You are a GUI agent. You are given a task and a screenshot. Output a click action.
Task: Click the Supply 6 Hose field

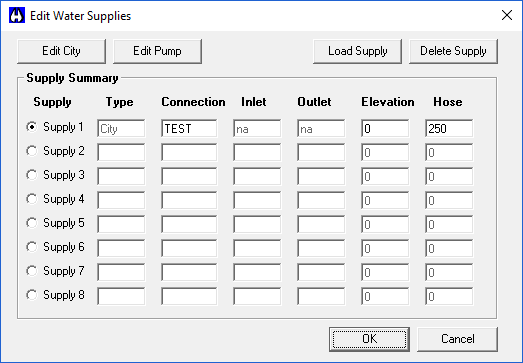tap(449, 249)
